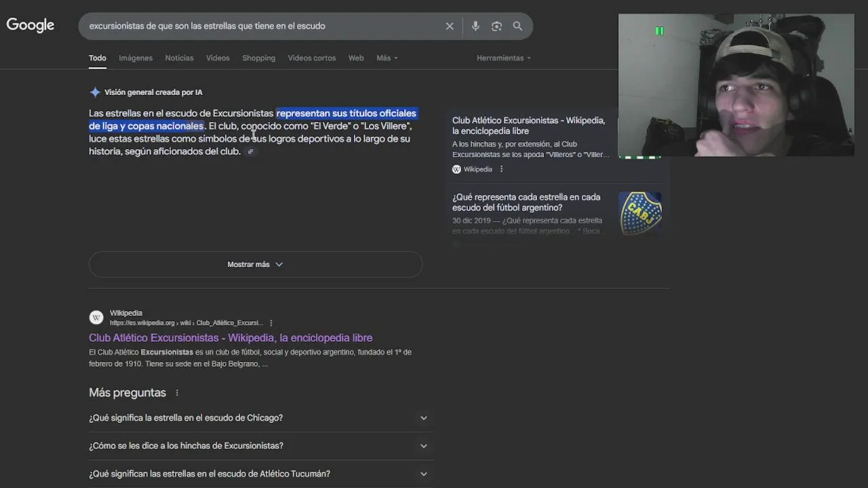Click the Wikipedia result description snippet

click(250, 358)
